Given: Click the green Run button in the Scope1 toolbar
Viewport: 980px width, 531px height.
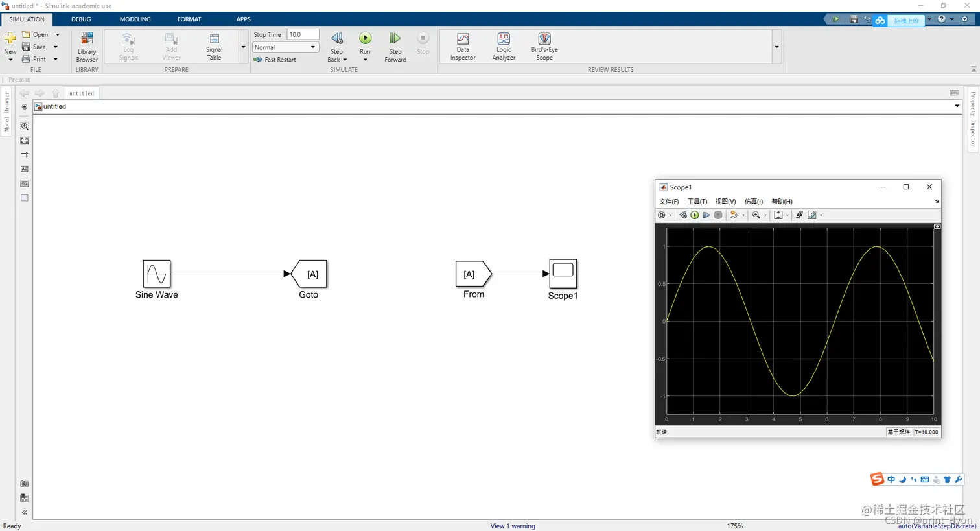Looking at the screenshot, I should (x=695, y=215).
